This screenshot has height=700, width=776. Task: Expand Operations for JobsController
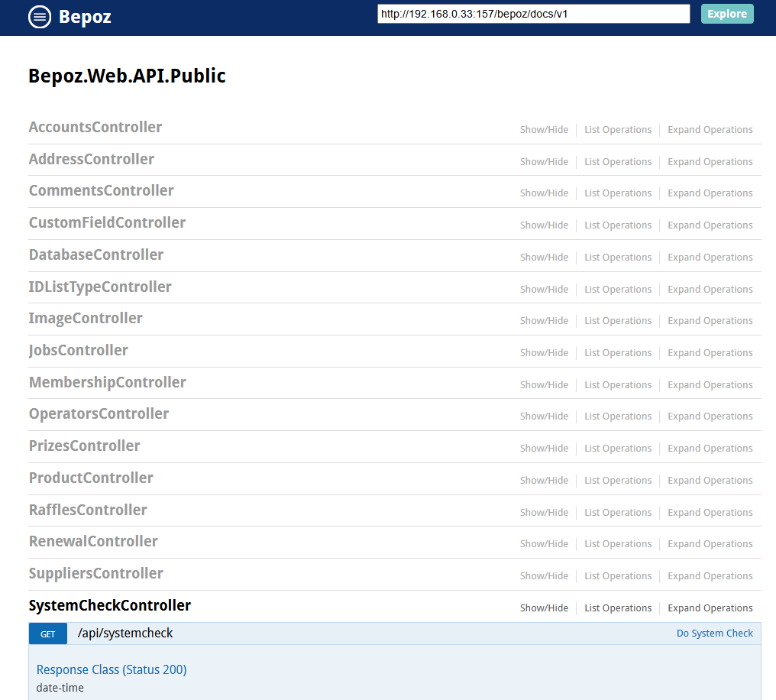pos(710,353)
